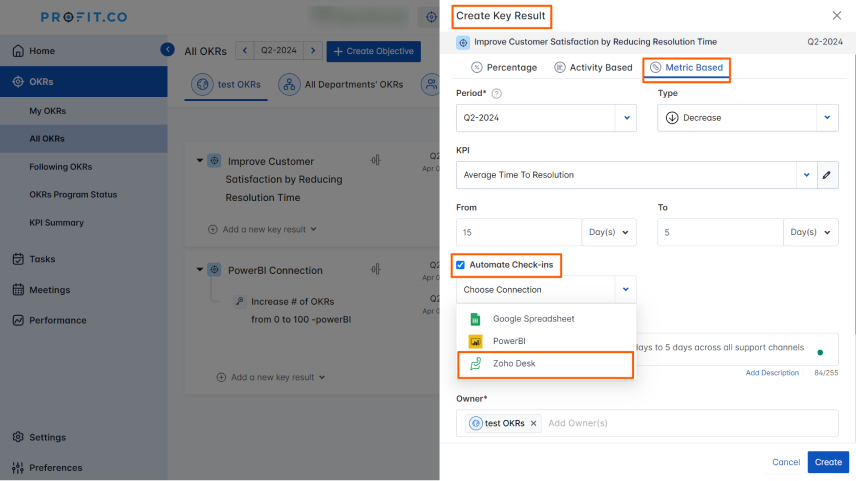Click key result icon for Increase # of OKRs
The width and height of the screenshot is (856, 481).
tap(240, 301)
